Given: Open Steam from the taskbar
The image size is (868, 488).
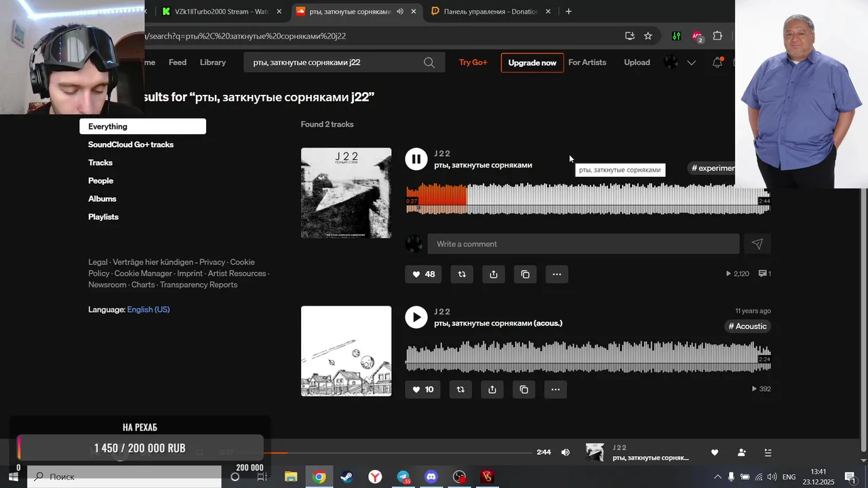Looking at the screenshot, I should pyautogui.click(x=347, y=477).
